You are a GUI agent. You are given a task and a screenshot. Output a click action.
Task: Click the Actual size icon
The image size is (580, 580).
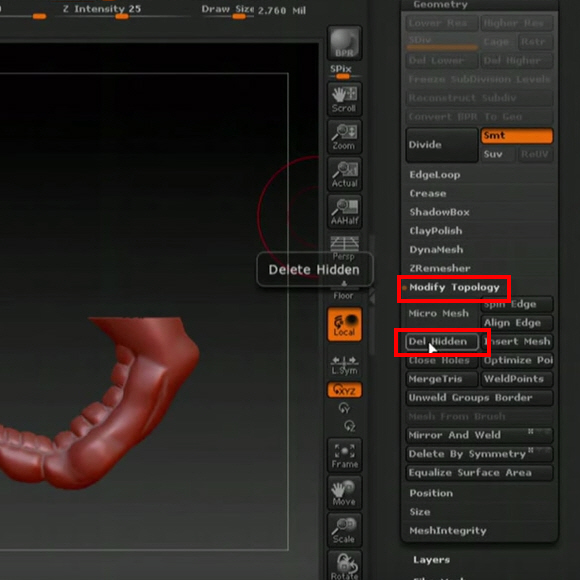[x=344, y=174]
